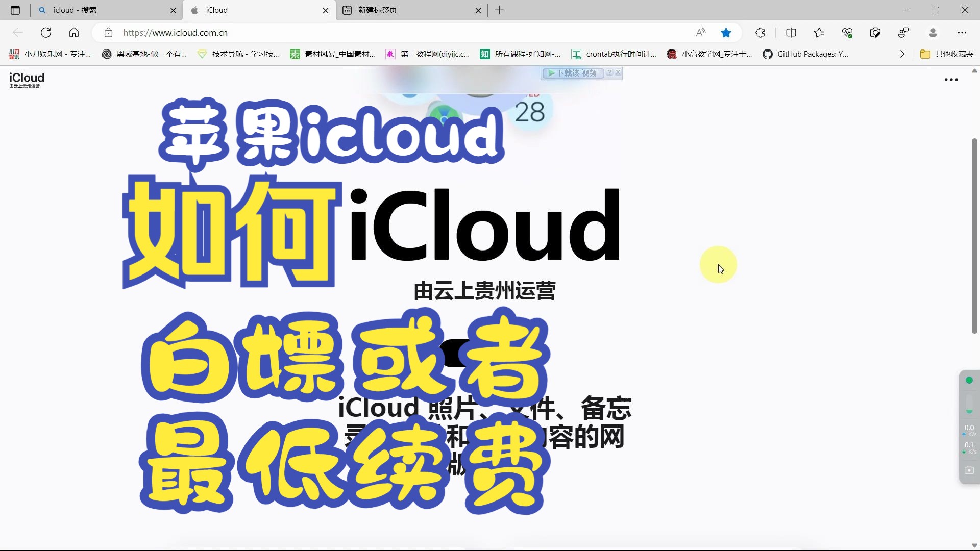
Task: Open the iCloud page three-dot menu
Action: click(x=951, y=80)
